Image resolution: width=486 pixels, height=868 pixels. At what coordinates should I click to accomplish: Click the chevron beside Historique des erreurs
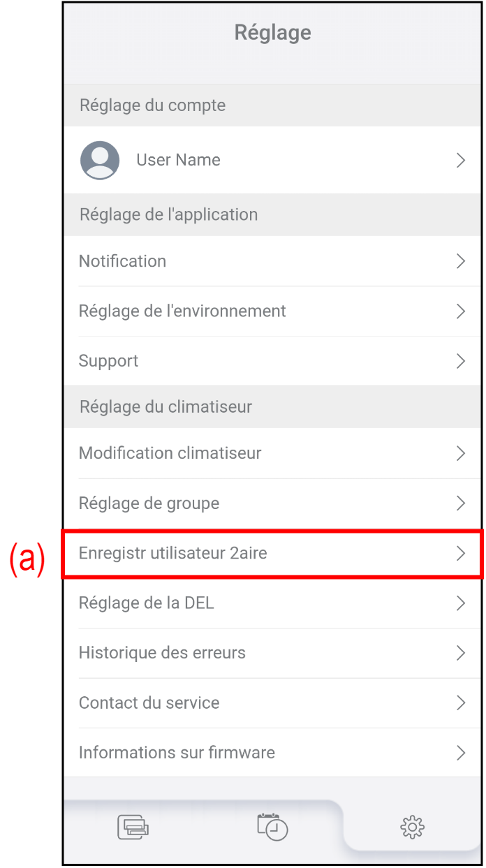pos(460,653)
